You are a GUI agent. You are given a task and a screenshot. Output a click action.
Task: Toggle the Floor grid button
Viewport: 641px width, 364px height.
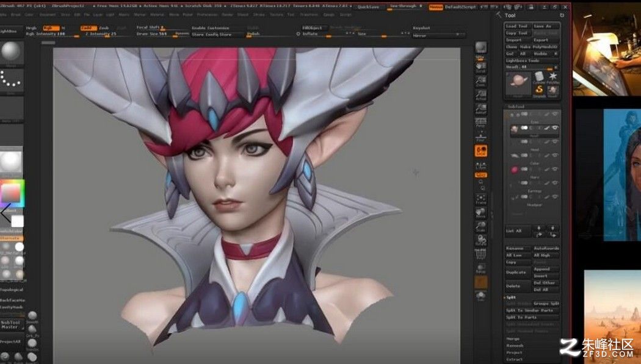(x=481, y=137)
